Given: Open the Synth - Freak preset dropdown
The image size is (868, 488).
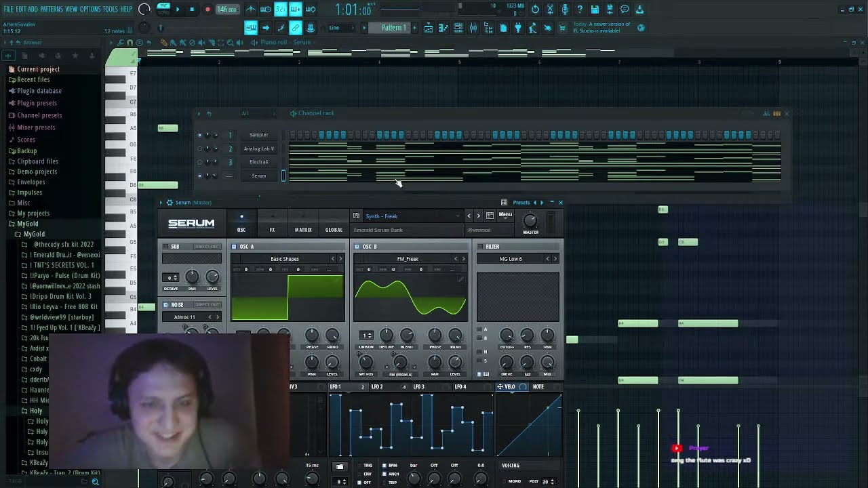Looking at the screenshot, I should click(412, 216).
